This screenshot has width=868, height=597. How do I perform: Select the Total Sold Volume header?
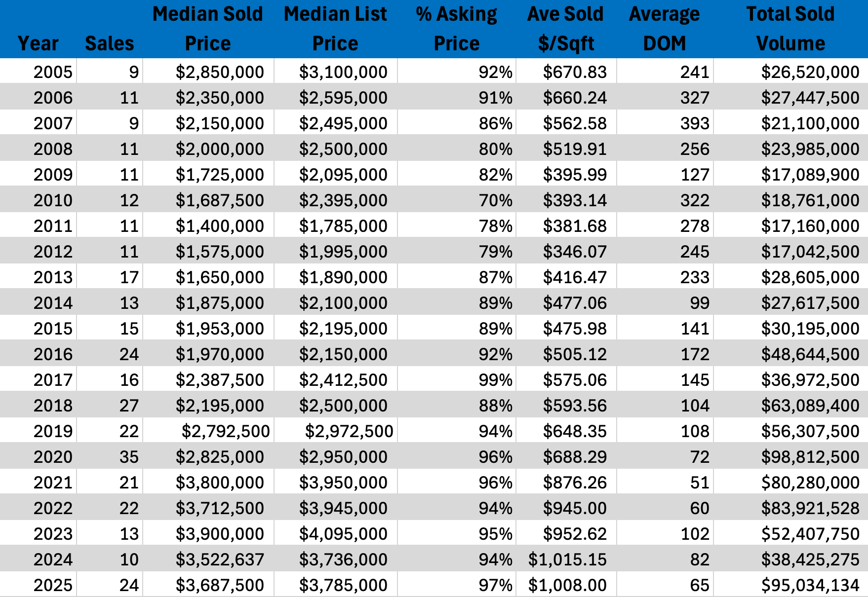point(790,29)
